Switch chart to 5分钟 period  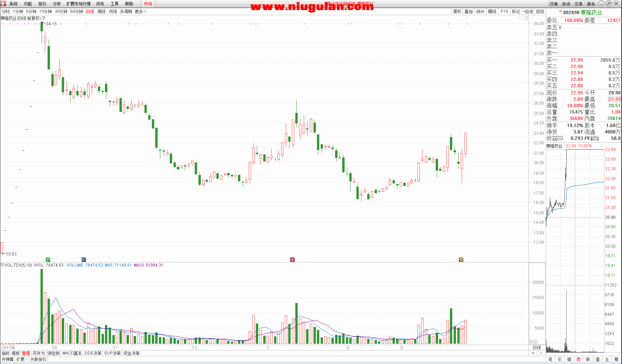click(31, 11)
